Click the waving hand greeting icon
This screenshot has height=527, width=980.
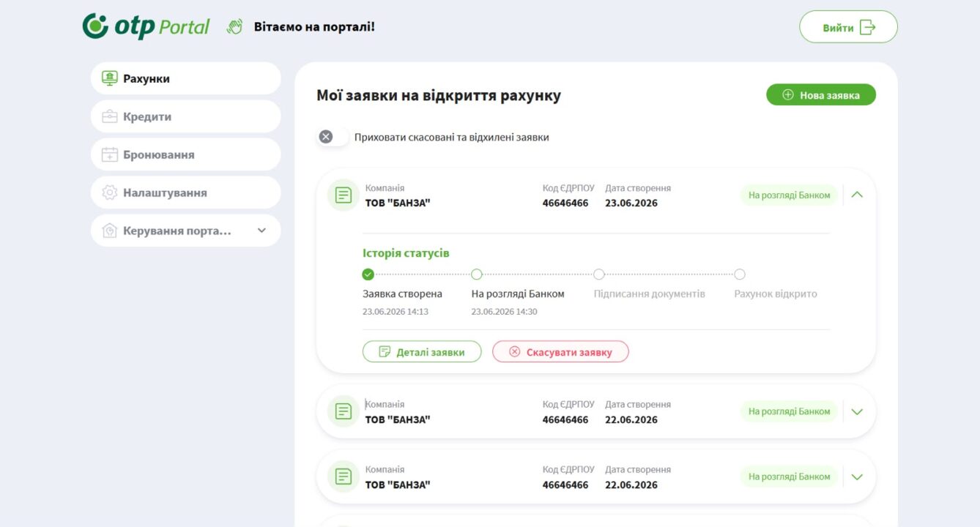(234, 27)
